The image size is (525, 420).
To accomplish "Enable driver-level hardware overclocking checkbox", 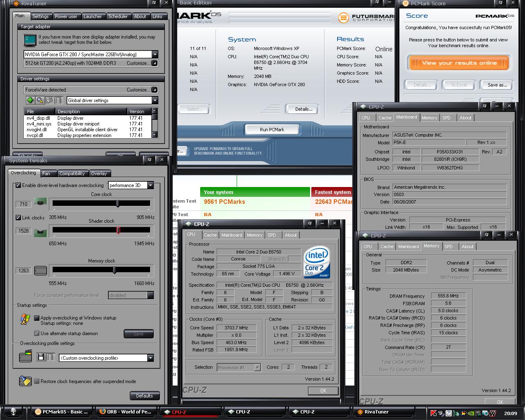I will [18, 185].
